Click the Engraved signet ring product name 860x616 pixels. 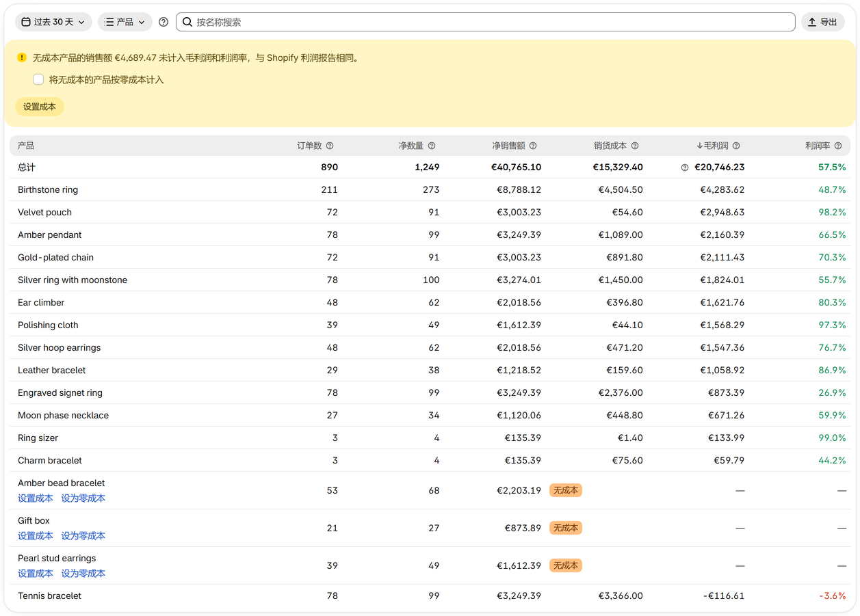point(60,393)
